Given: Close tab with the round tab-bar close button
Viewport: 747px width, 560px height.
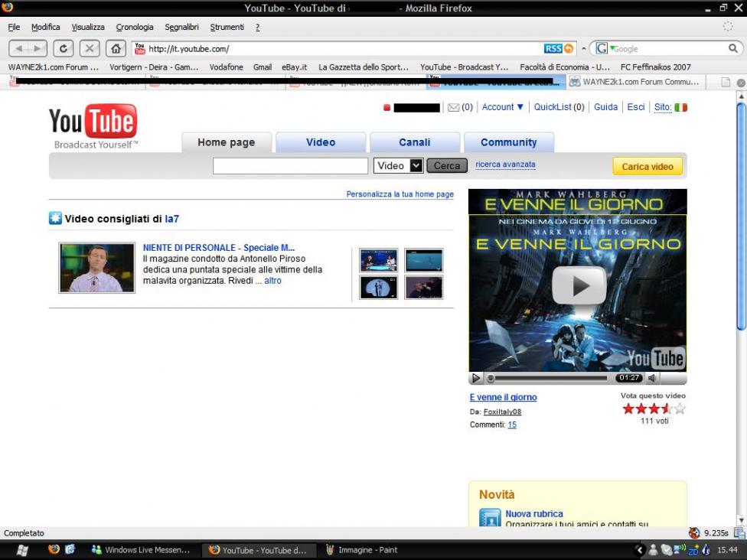Looking at the screenshot, I should coord(741,83).
